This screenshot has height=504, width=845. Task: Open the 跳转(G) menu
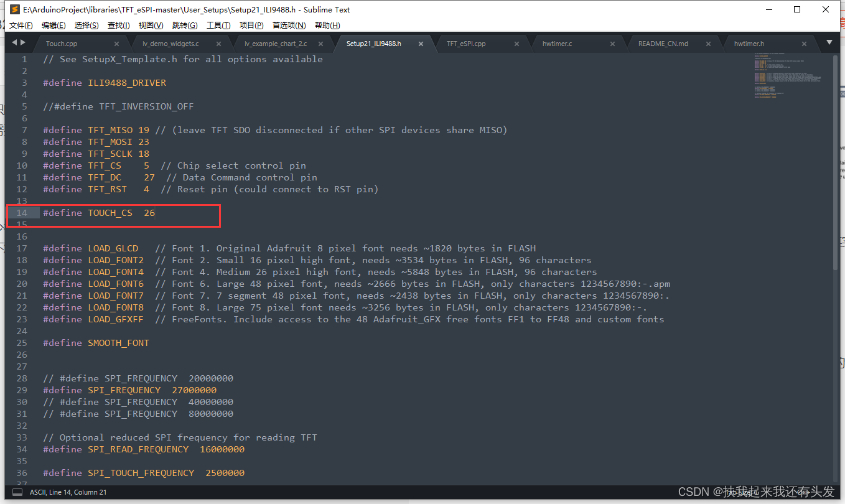(185, 26)
